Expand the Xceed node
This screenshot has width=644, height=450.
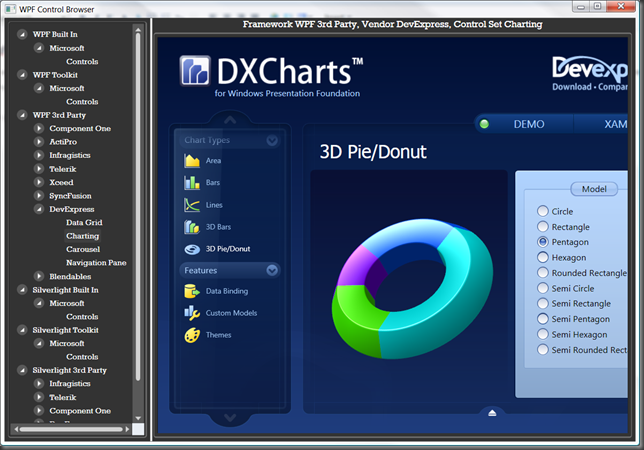pos(39,182)
